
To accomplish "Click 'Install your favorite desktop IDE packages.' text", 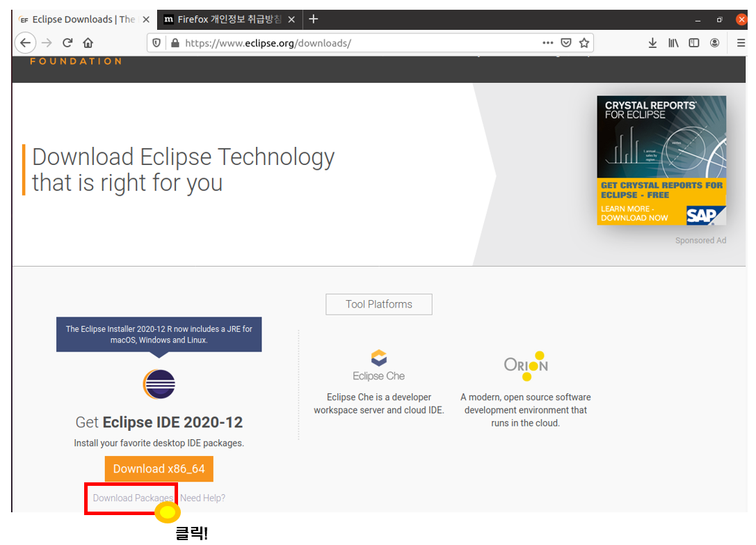I will [x=159, y=443].
